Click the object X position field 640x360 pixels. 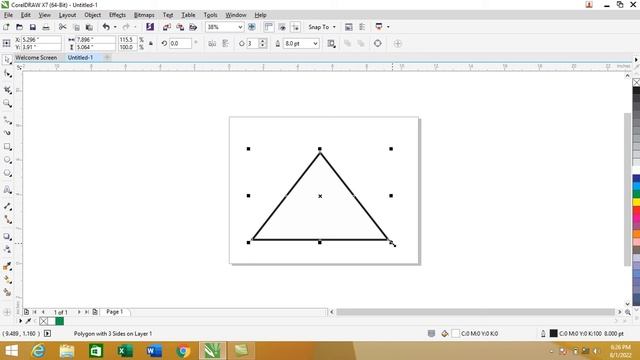[41, 40]
